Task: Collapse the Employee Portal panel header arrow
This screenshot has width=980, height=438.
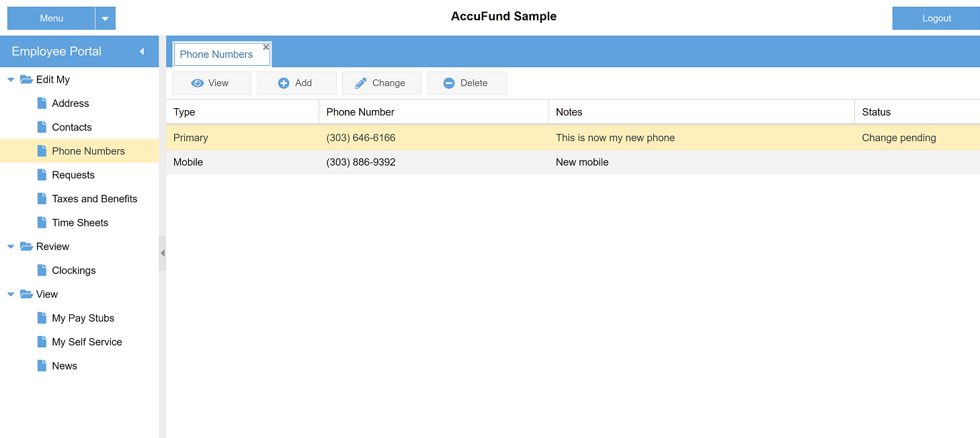Action: 142,52
